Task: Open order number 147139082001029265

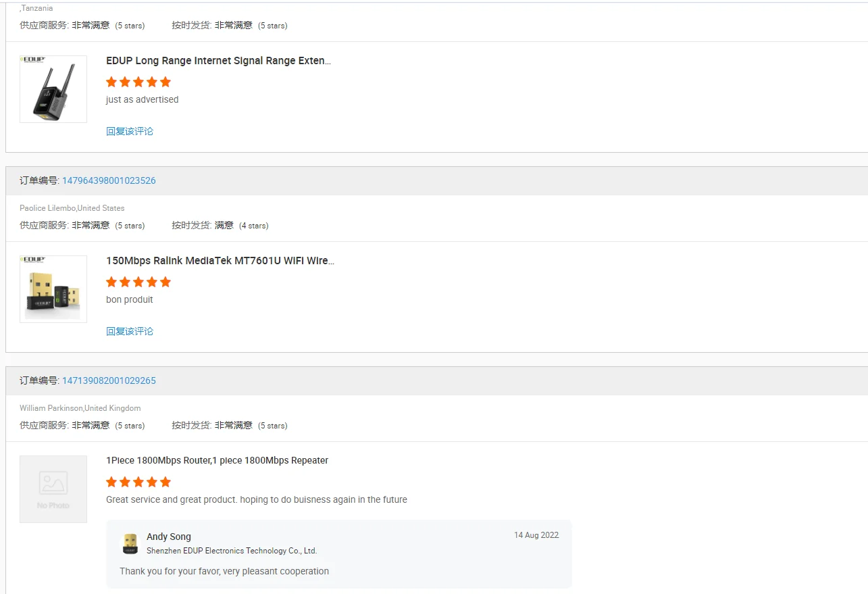Action: tap(109, 380)
